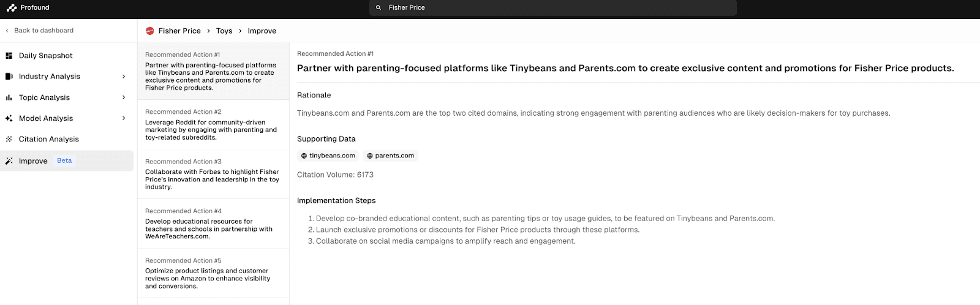
Task: Select Recommended Action #2 about Reddit
Action: tap(213, 125)
